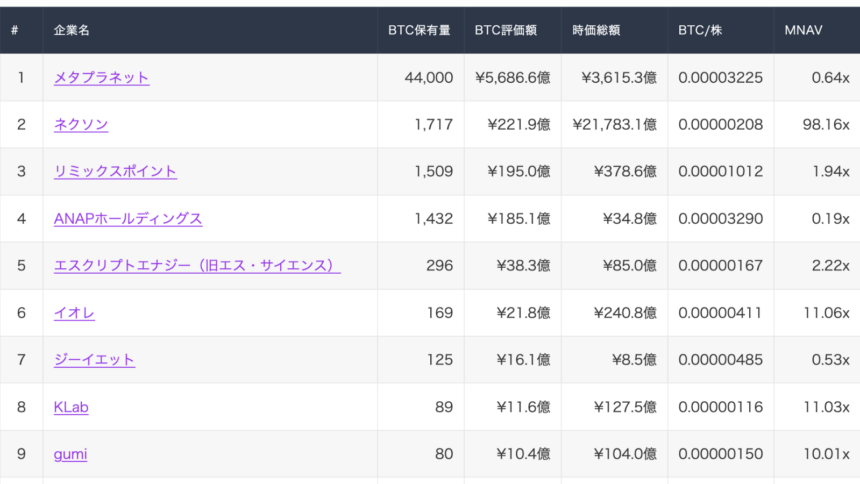Select the 0.00000485 BTC per share cell
Viewport: 860px width, 484px height.
click(720, 359)
